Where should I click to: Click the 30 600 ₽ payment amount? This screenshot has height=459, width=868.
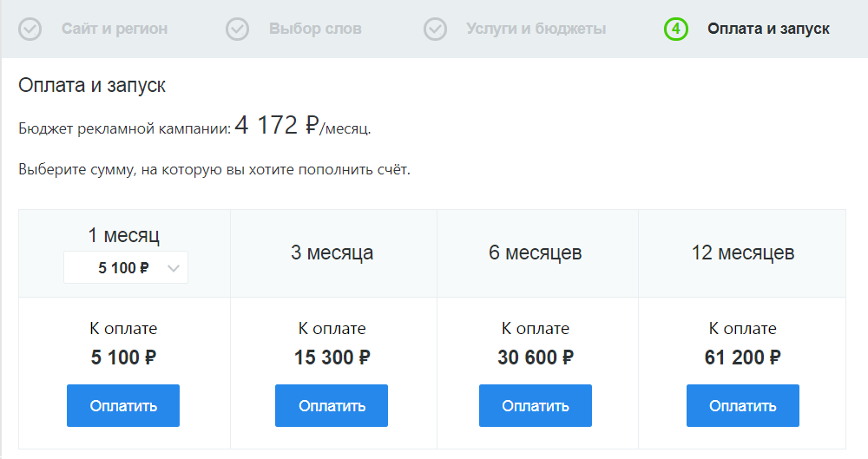tap(536, 357)
